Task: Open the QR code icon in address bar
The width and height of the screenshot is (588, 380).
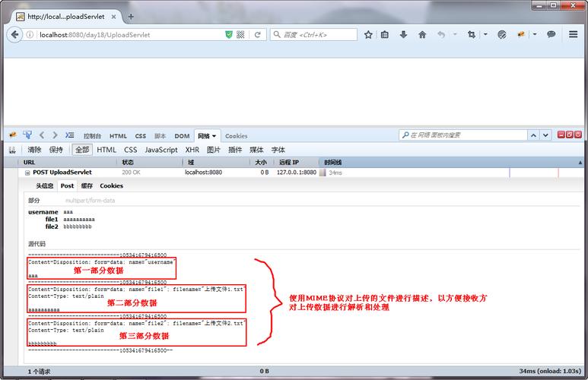Action: coord(240,35)
